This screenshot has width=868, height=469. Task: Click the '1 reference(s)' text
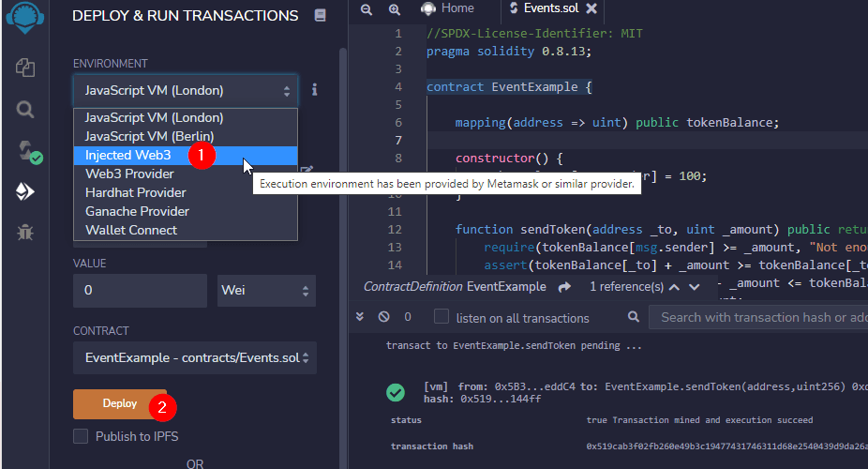[626, 287]
